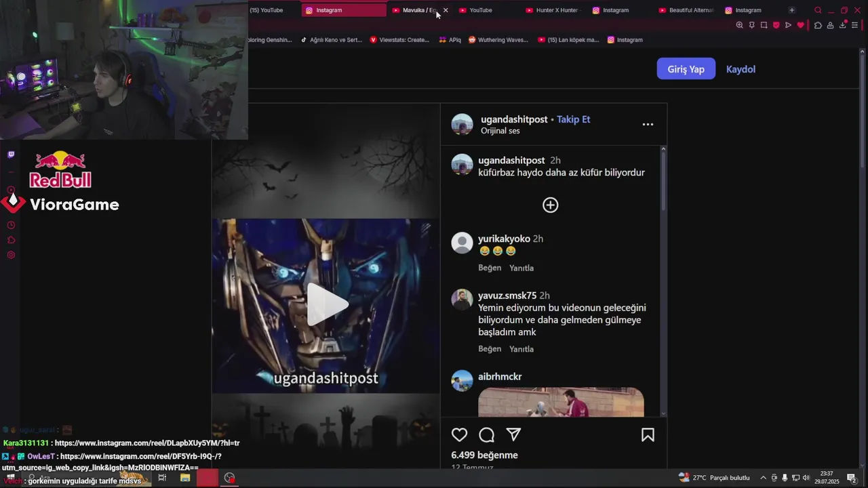This screenshot has width=868, height=488.
Task: Click Yanıtla under yurikakyoko comment
Action: (x=521, y=268)
